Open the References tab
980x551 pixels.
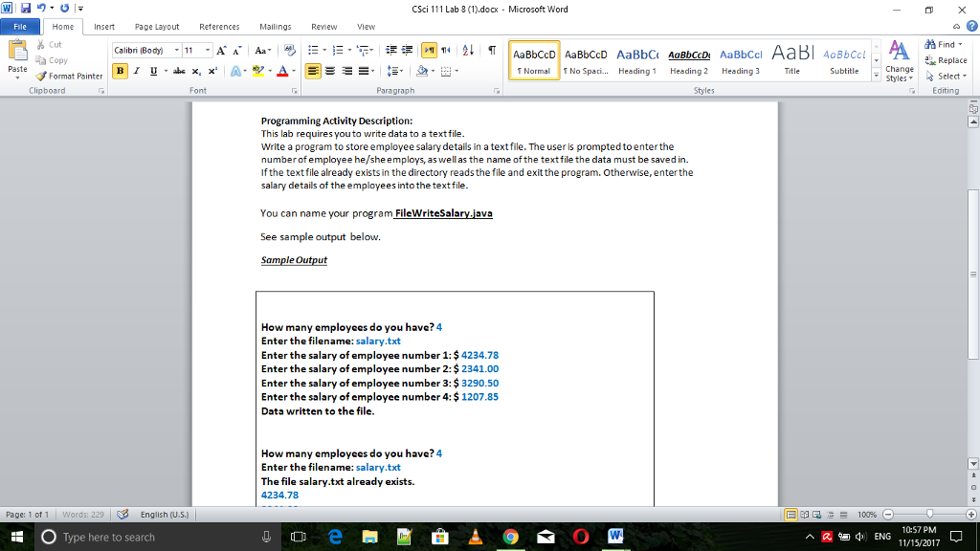tap(221, 27)
